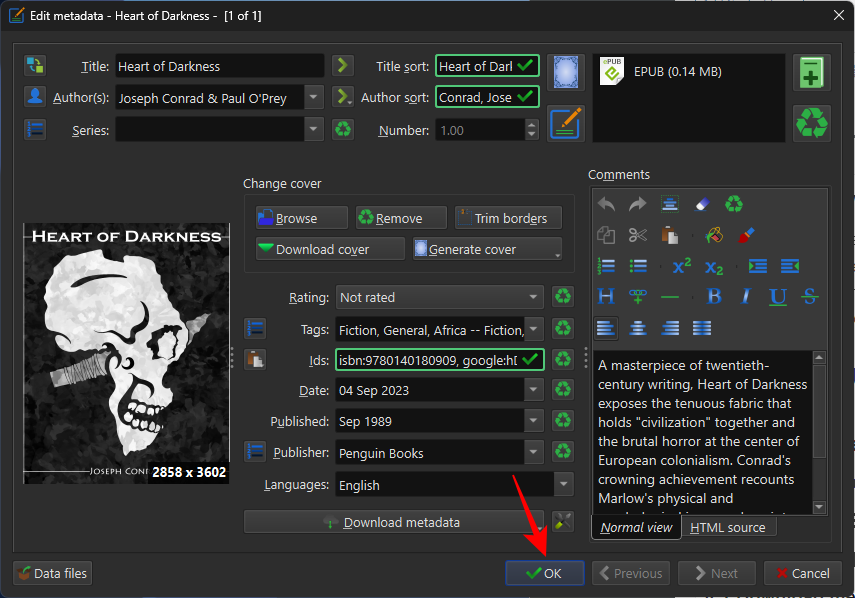
Task: Remove selected format with large recycle icon
Action: [811, 123]
